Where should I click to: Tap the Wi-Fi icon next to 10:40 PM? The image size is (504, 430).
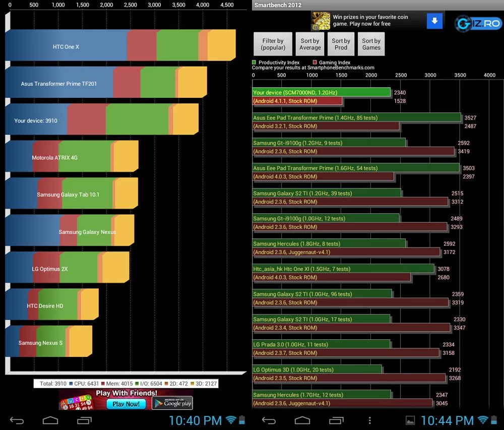tap(231, 420)
